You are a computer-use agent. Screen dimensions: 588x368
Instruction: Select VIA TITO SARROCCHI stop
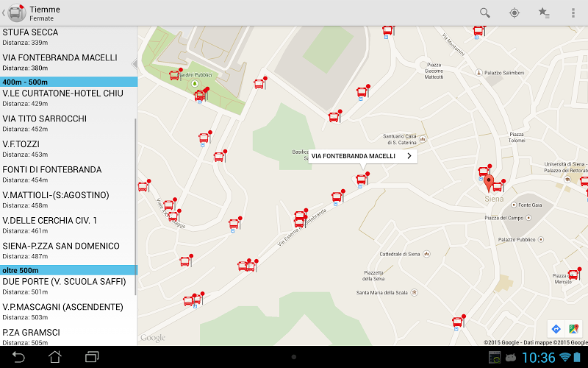[68, 124]
